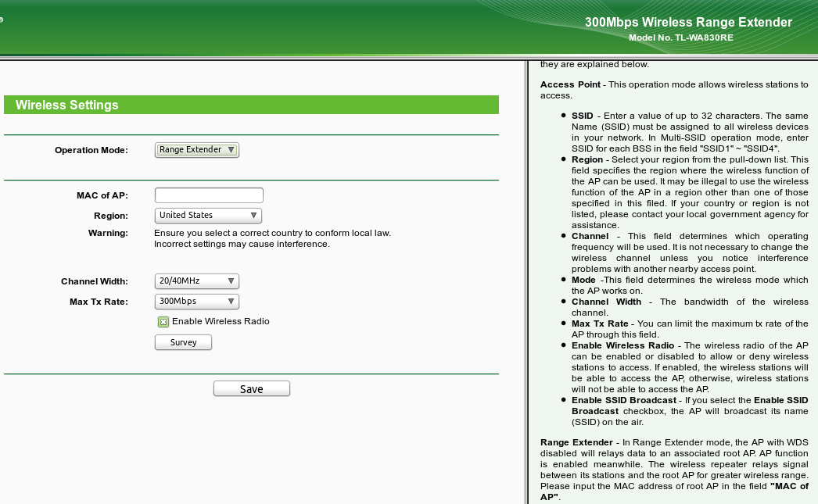
Task: Click the Channel Width help bullet term
Action: click(606, 302)
